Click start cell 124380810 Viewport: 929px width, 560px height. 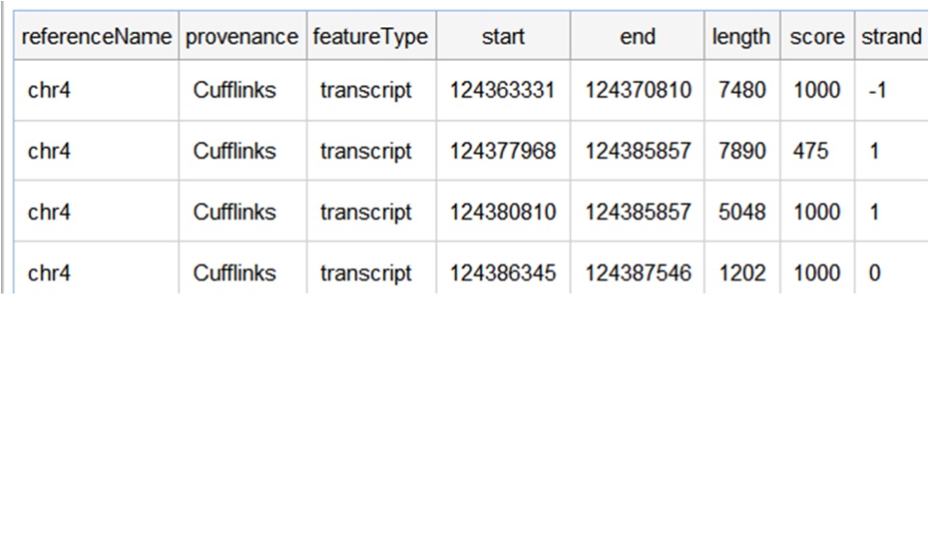pos(503,212)
